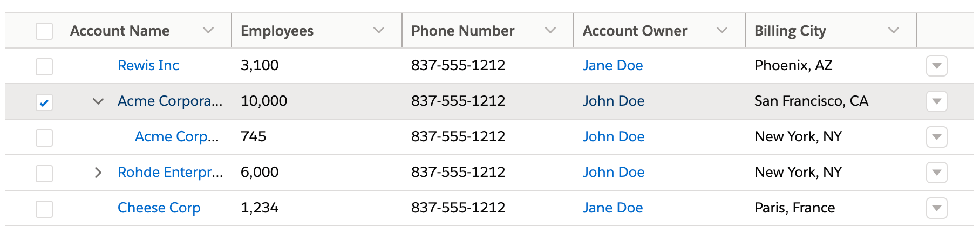Select the Rewis Inc row checkbox
This screenshot has width=980, height=234.
point(44,67)
